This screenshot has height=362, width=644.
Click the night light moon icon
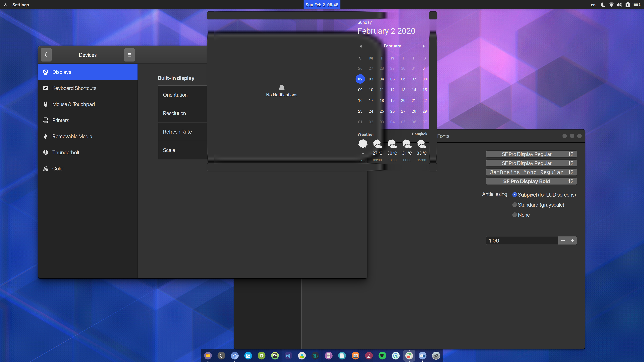[x=603, y=5]
